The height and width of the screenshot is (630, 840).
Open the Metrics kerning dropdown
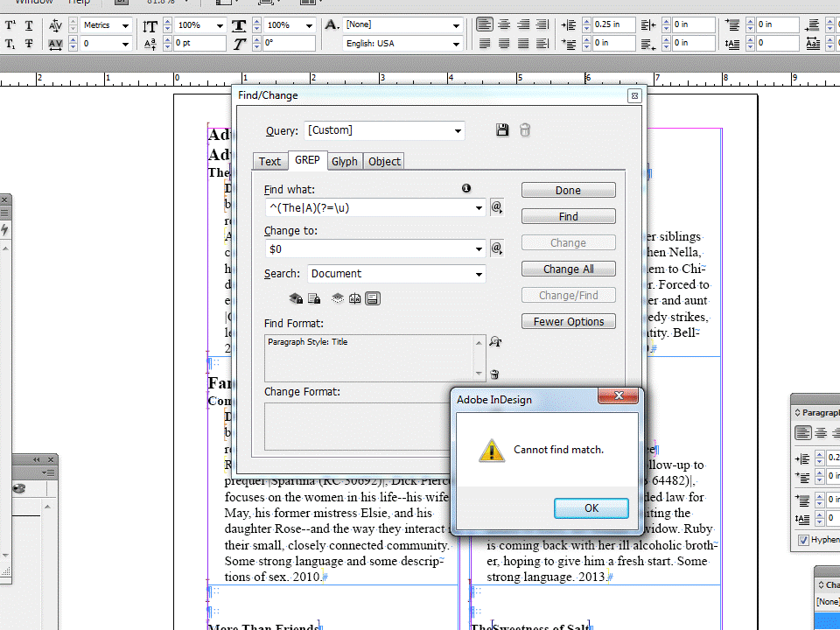125,25
